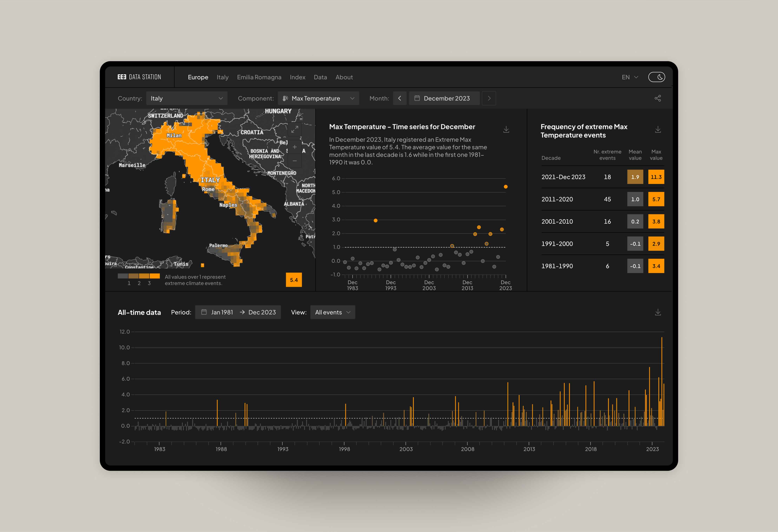Navigate to Emilia Romagna section

(x=259, y=77)
